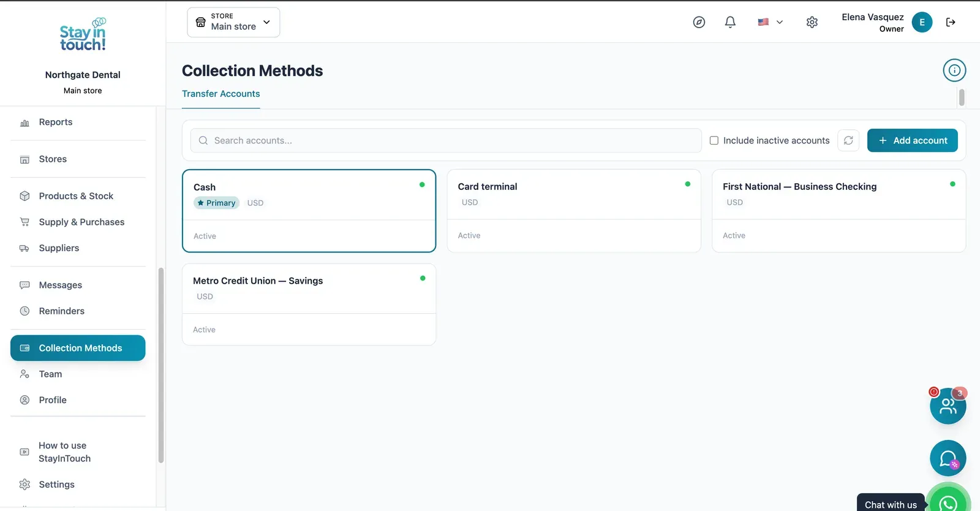This screenshot has height=511, width=980.
Task: Click the info icon beside Collection Methods
Action: coord(954,70)
